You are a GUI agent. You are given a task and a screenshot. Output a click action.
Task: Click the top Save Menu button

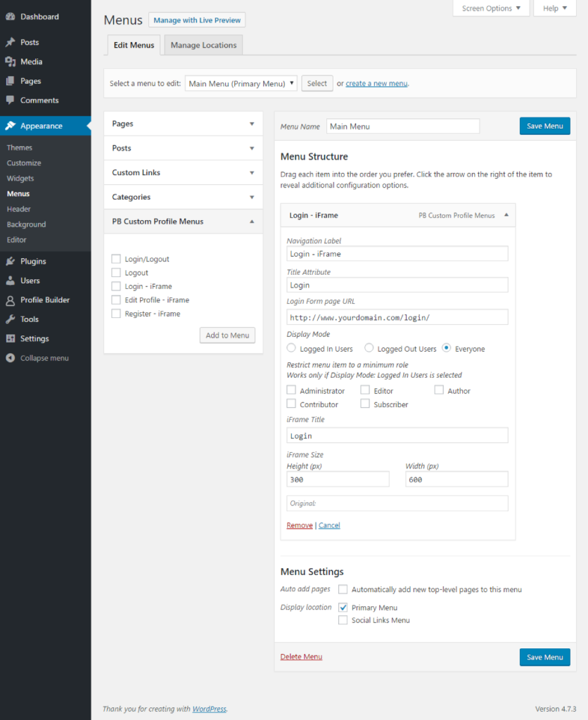544,126
